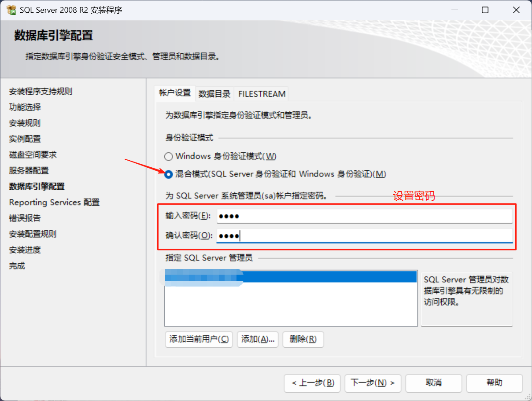Select the highlighted administrator entry in list
Viewport: 532px width, 401px height.
291,276
